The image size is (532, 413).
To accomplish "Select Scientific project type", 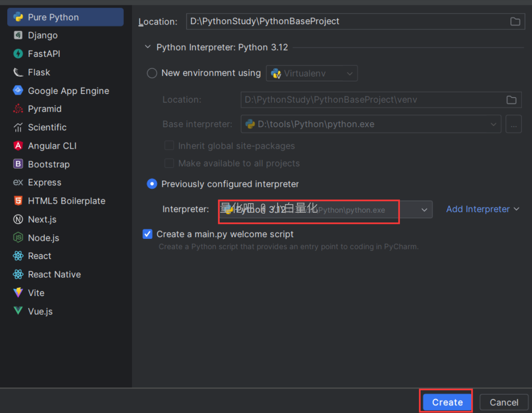I will point(47,128).
